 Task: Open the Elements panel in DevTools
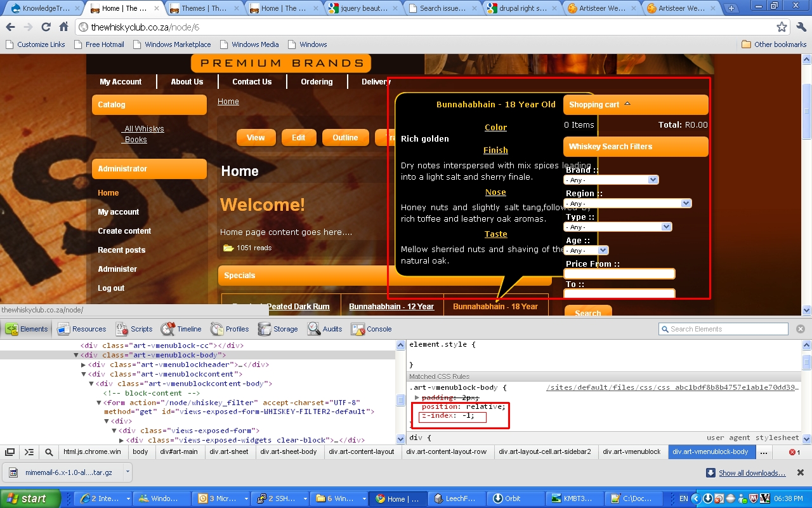[27, 329]
